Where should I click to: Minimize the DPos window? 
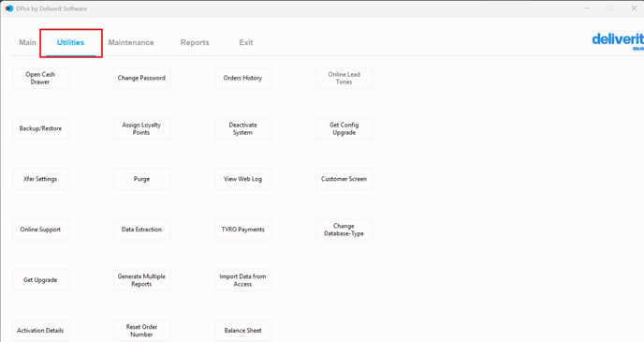pos(587,8)
